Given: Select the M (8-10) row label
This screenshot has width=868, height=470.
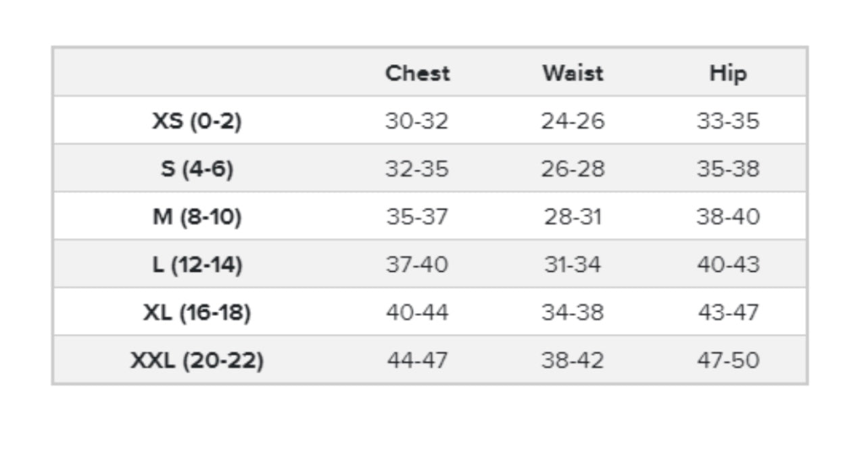Looking at the screenshot, I should (197, 217).
